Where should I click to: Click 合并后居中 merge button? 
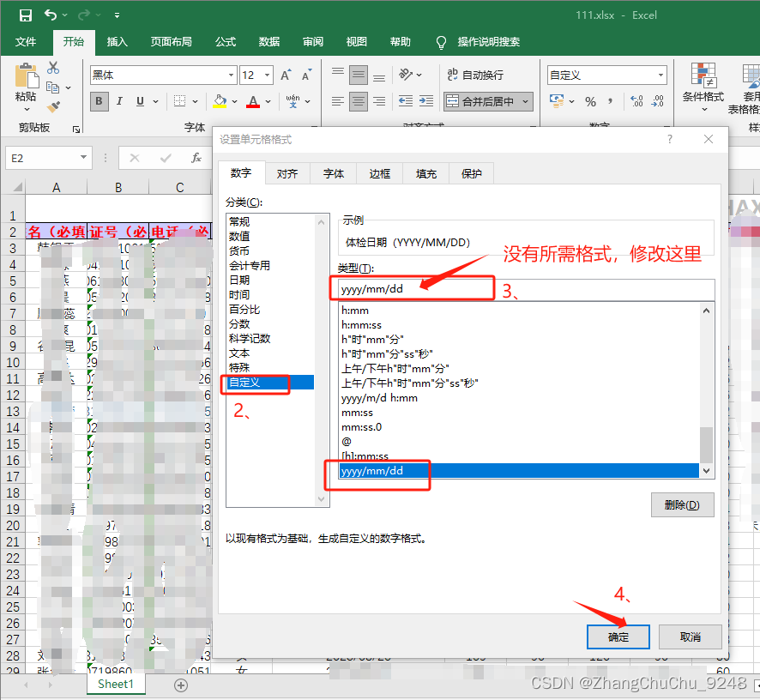coord(481,101)
